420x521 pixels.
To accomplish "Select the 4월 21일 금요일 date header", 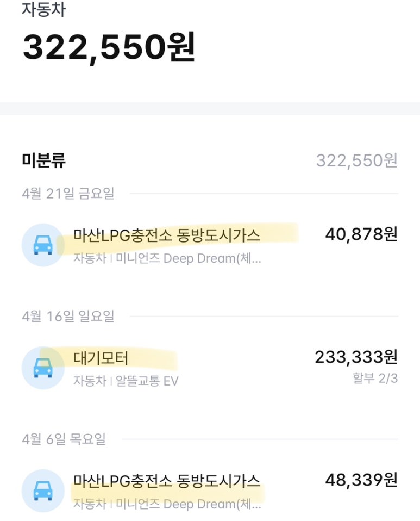I will click(68, 194).
